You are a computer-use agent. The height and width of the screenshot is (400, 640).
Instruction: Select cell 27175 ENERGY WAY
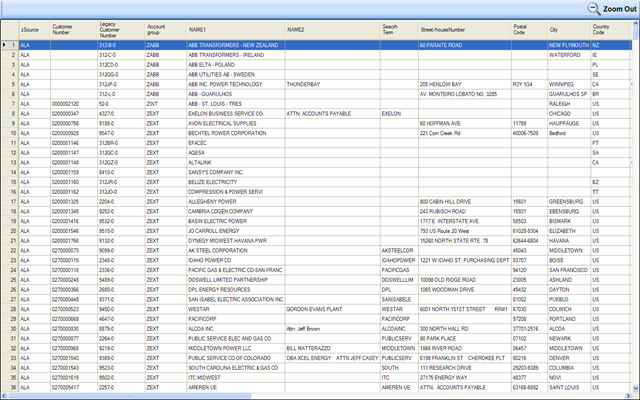pyautogui.click(x=464, y=378)
